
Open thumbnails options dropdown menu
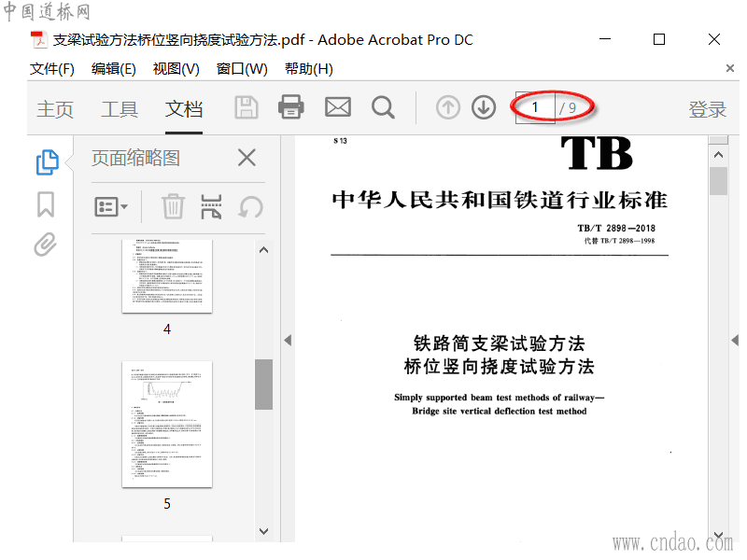click(x=111, y=207)
